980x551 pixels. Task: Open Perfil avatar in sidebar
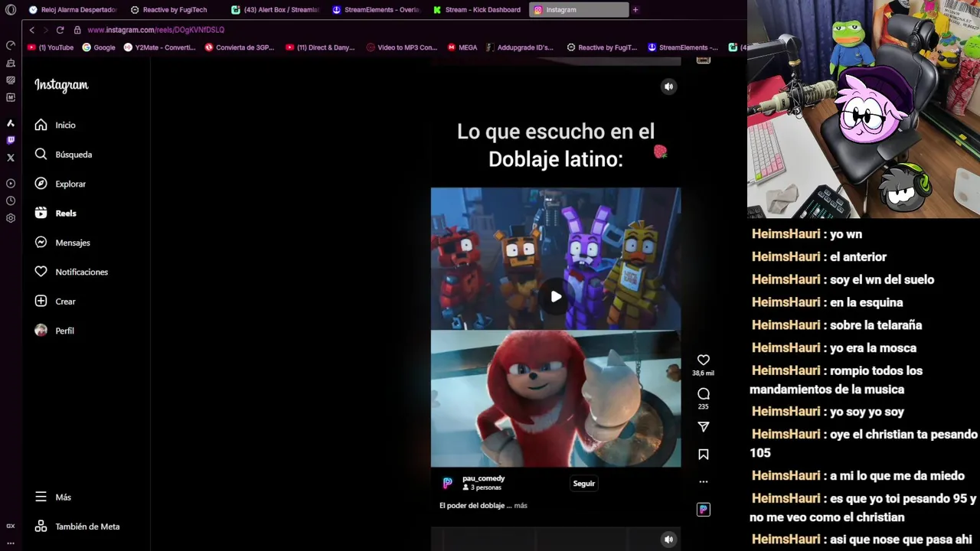(x=41, y=331)
